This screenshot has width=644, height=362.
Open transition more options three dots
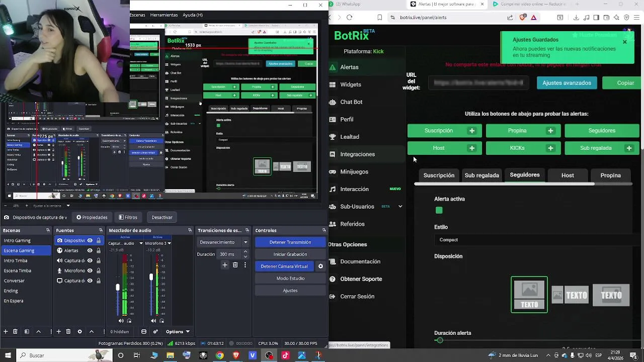click(x=245, y=265)
